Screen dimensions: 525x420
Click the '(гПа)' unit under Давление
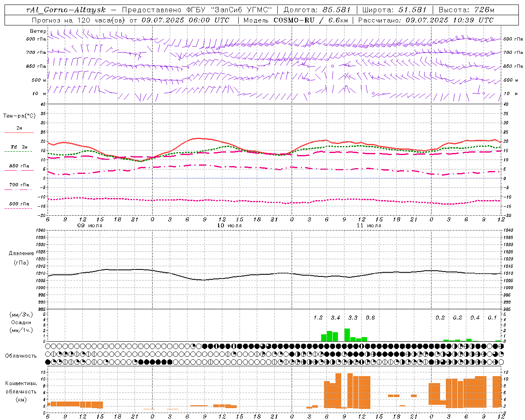21,263
